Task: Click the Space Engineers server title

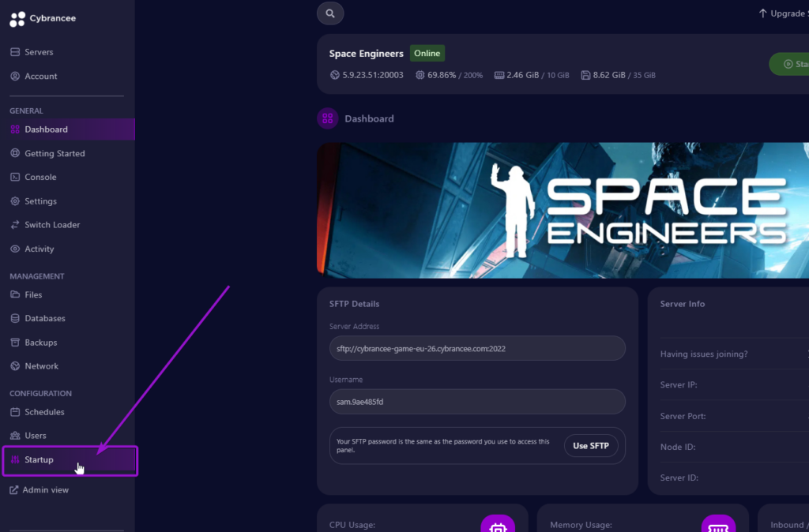Action: coord(367,54)
